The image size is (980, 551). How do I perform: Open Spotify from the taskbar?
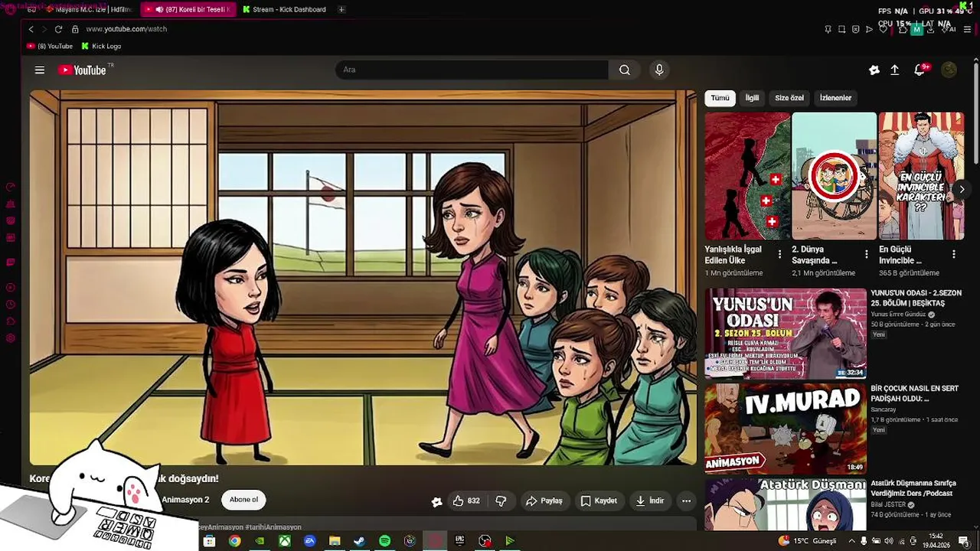(x=384, y=541)
